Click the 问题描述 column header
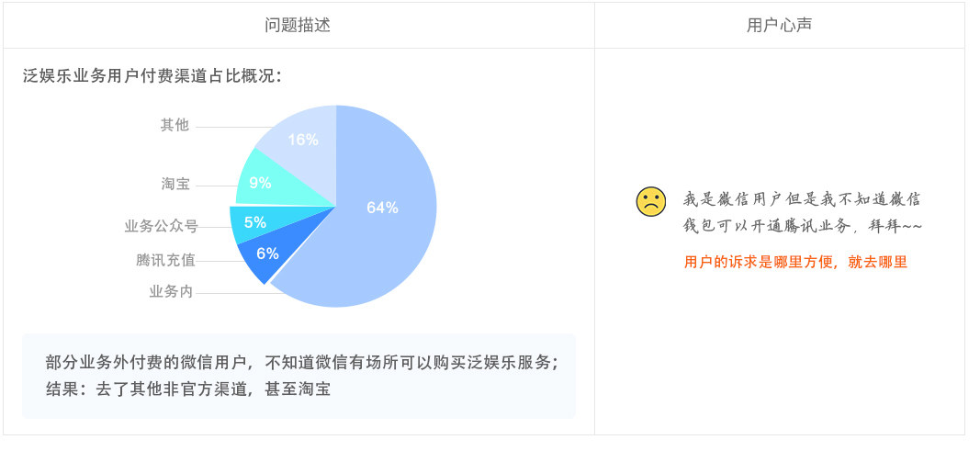Image resolution: width=980 pixels, height=451 pixels. (298, 25)
